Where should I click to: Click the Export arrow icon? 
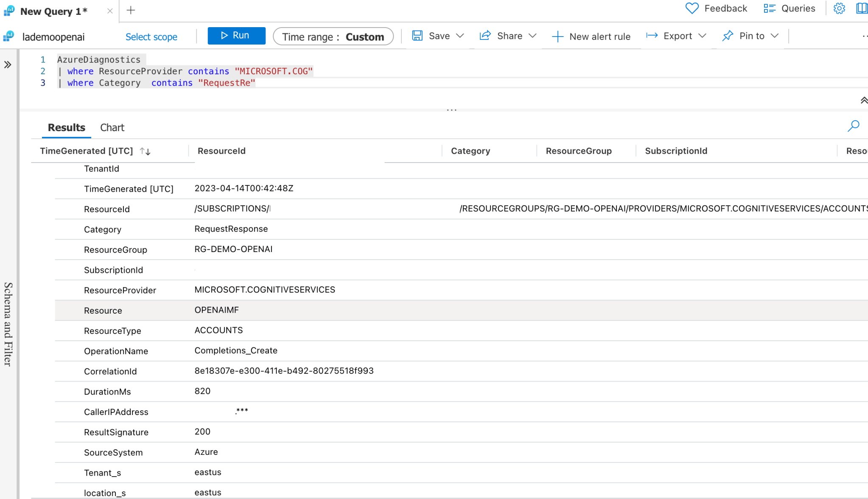(x=652, y=36)
